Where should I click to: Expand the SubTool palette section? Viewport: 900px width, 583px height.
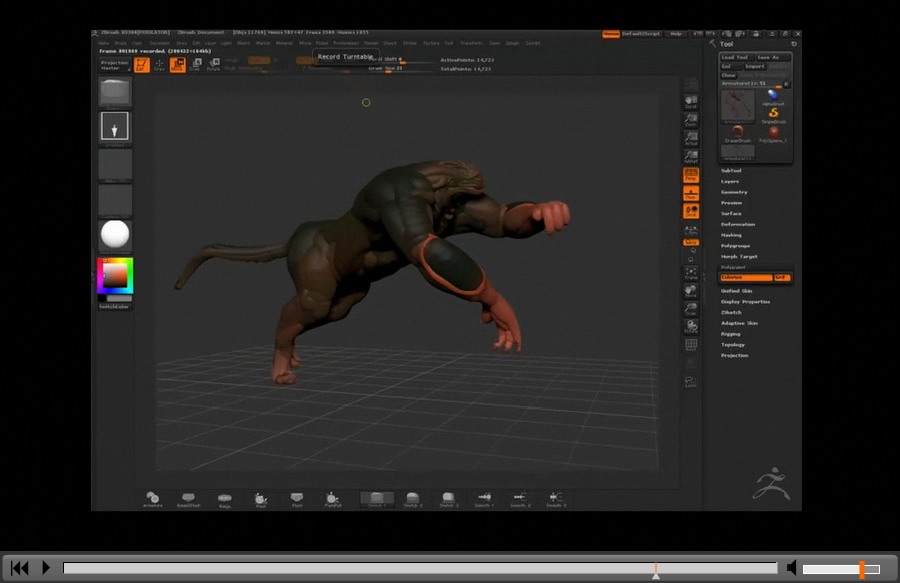click(x=731, y=170)
